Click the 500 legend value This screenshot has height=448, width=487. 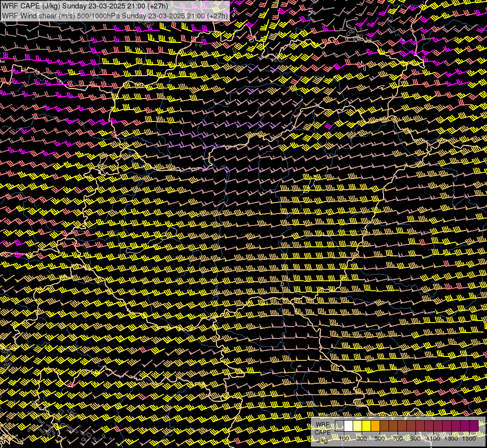tap(380, 439)
